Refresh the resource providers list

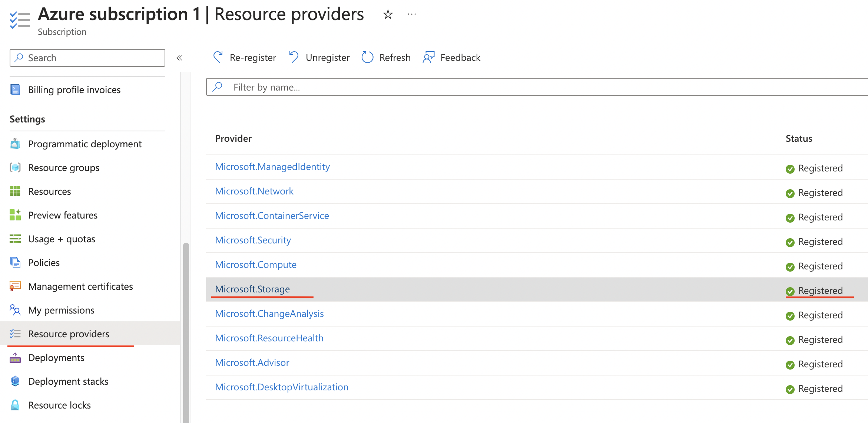(385, 57)
